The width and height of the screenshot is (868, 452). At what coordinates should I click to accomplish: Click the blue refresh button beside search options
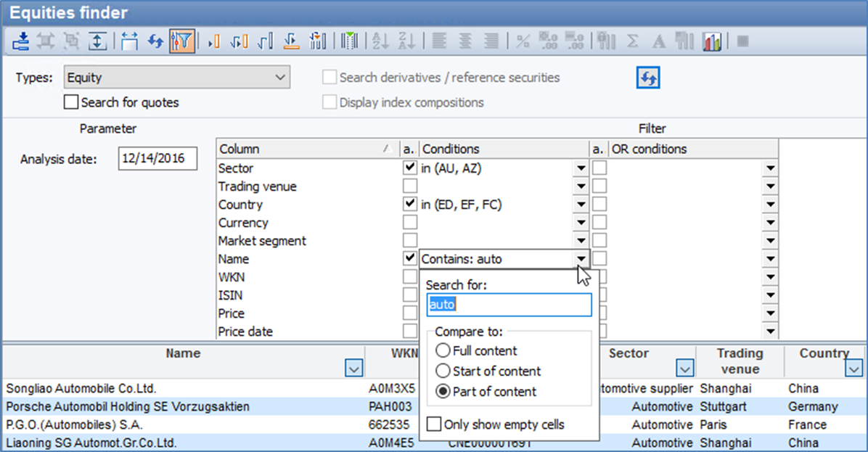[648, 78]
